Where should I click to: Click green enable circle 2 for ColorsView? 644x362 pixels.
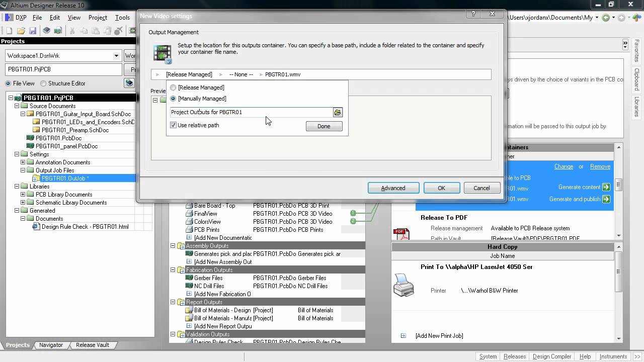pos(353,221)
